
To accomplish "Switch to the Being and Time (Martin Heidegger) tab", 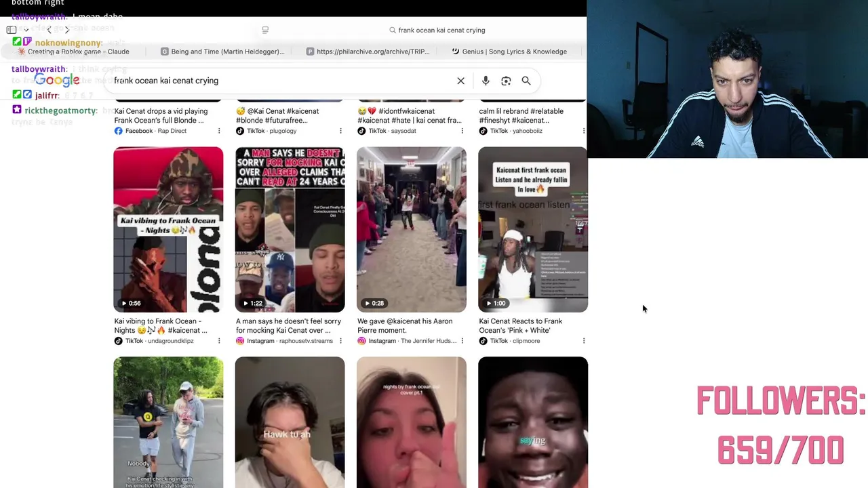I will pyautogui.click(x=222, y=52).
